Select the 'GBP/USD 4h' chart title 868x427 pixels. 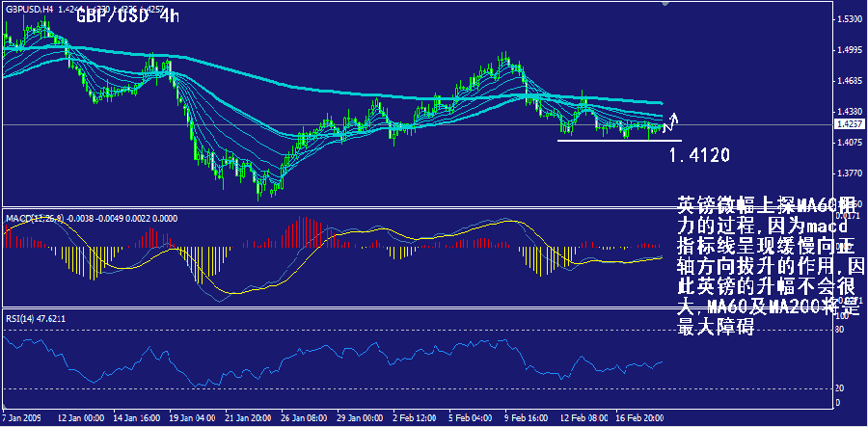pyautogui.click(x=126, y=15)
